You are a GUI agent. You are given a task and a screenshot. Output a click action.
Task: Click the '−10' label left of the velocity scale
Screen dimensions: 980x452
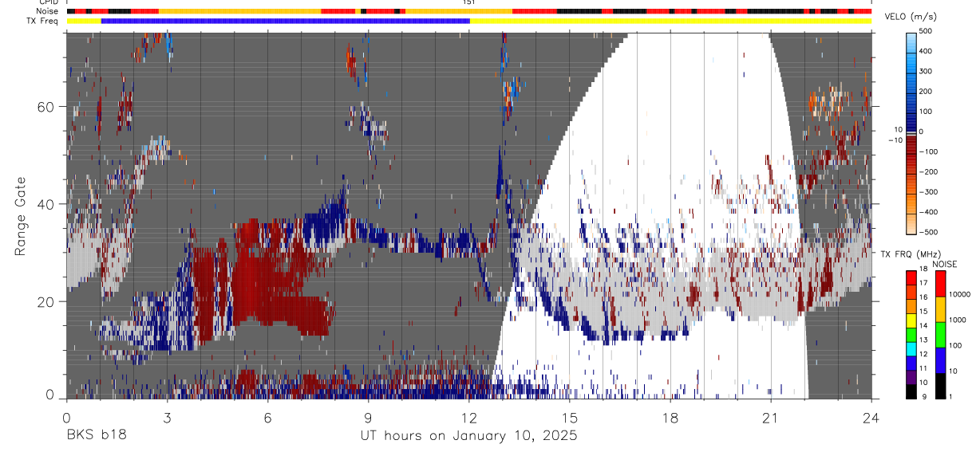click(895, 139)
